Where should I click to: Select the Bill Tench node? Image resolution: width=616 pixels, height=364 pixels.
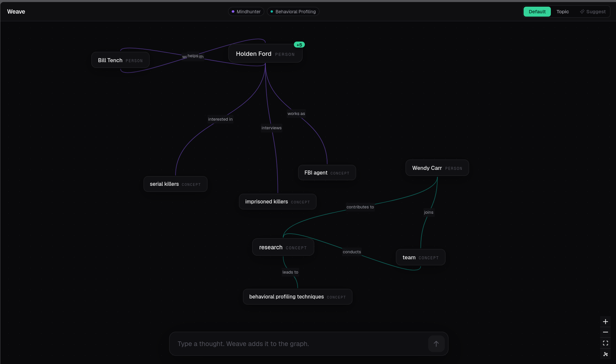point(120,60)
